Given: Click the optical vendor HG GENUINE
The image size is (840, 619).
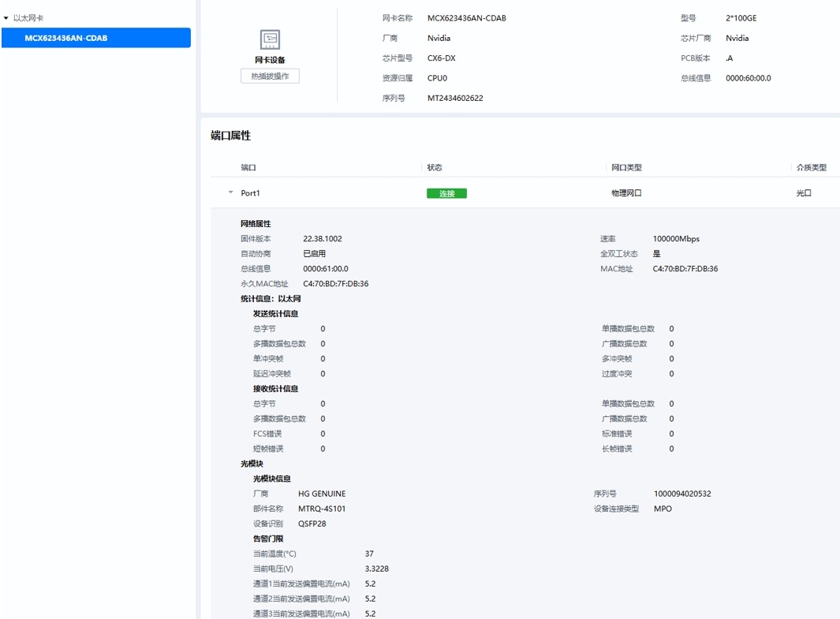Looking at the screenshot, I should (322, 494).
